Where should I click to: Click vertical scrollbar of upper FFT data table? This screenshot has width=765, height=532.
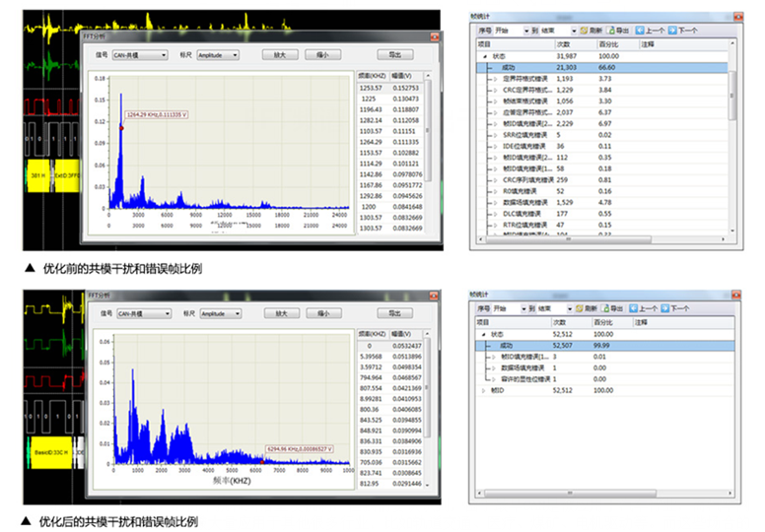(x=428, y=129)
